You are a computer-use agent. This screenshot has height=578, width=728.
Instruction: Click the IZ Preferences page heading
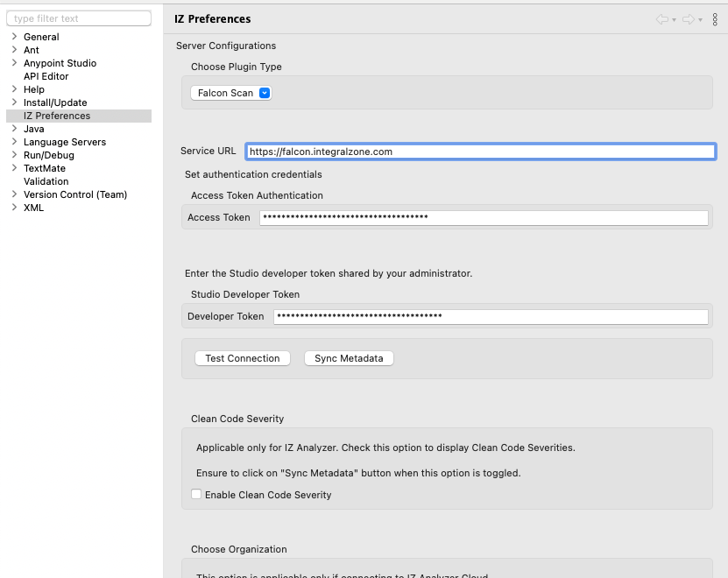tap(213, 19)
